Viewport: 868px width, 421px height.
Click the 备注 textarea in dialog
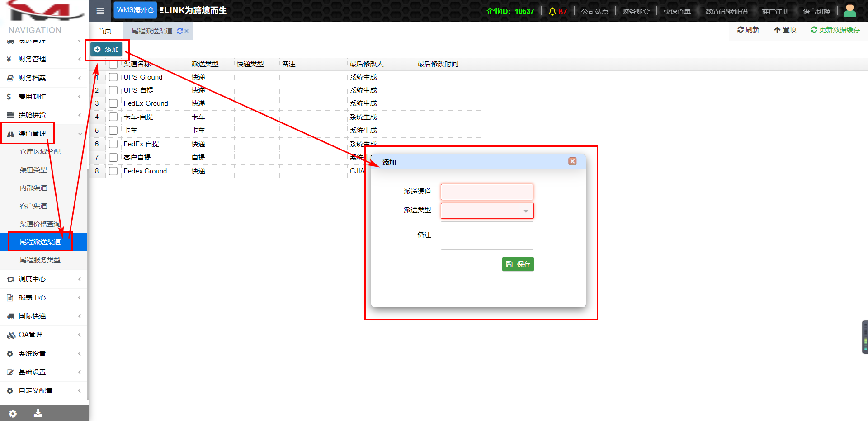pos(487,235)
